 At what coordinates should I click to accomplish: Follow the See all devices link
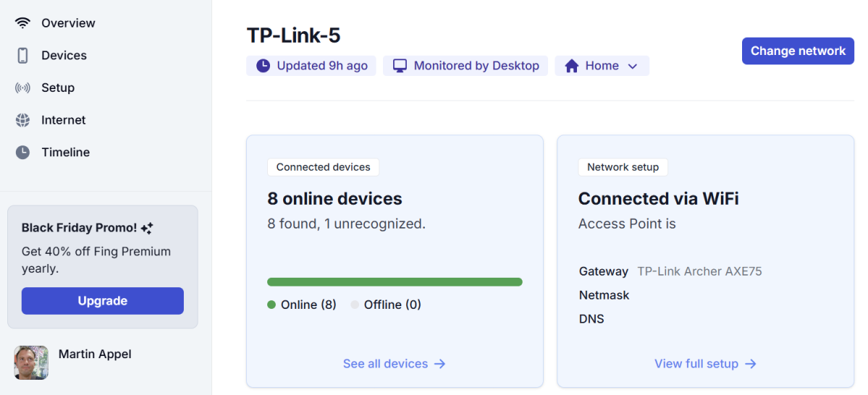394,364
